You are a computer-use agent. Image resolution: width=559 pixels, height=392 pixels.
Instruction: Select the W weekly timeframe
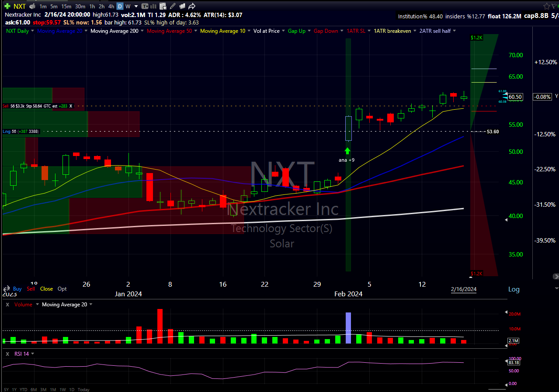(128, 6)
